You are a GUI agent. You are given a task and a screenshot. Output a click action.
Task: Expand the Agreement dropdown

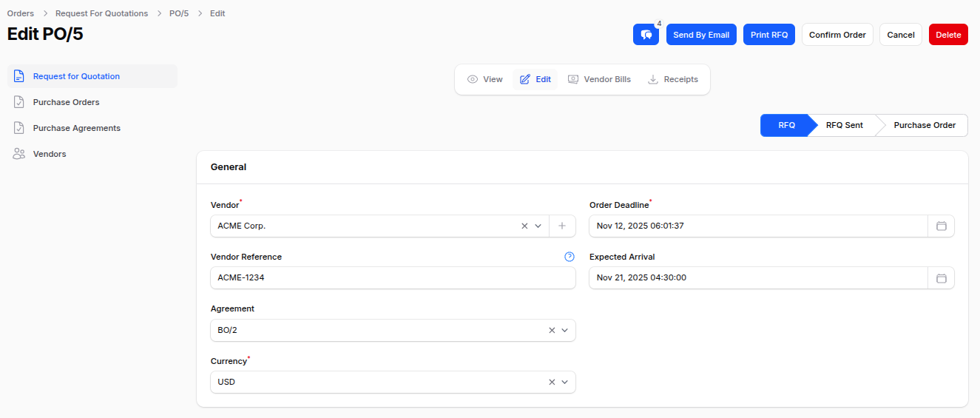coord(565,330)
